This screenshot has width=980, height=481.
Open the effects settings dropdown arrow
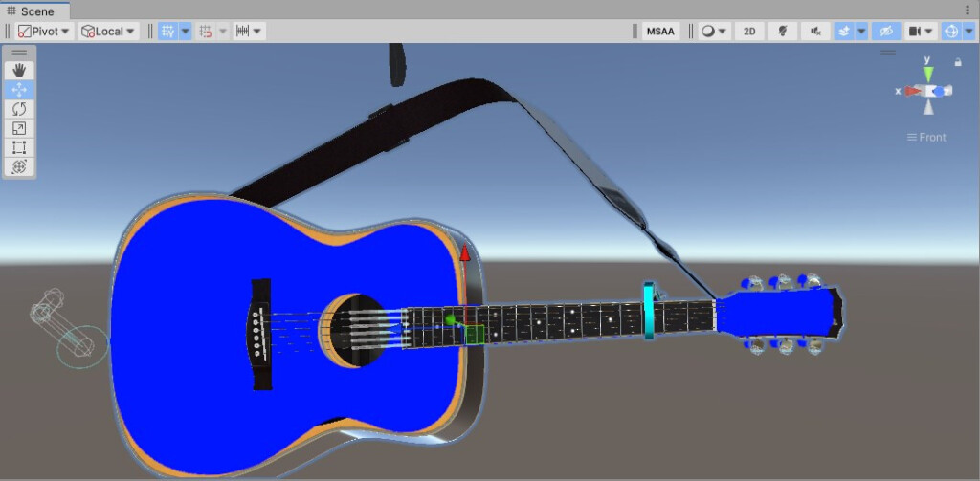pos(861,32)
